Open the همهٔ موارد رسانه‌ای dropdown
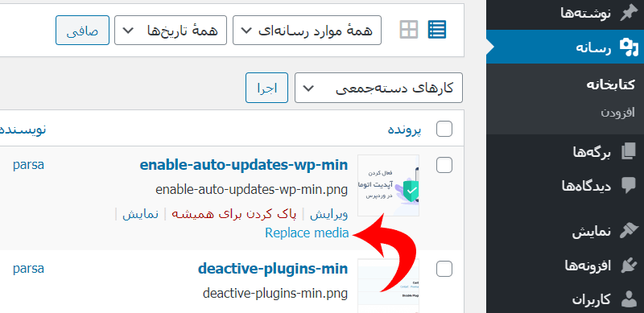The width and height of the screenshot is (644, 313). click(307, 31)
